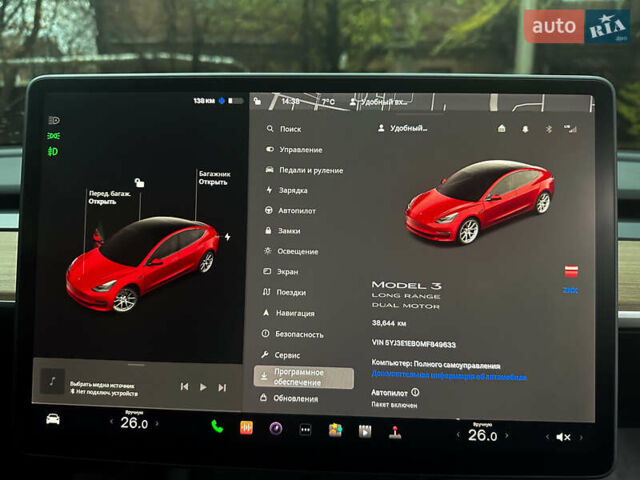This screenshot has width=640, height=480.
Task: Open the Search (Поиск) menu item
Action: tap(284, 129)
